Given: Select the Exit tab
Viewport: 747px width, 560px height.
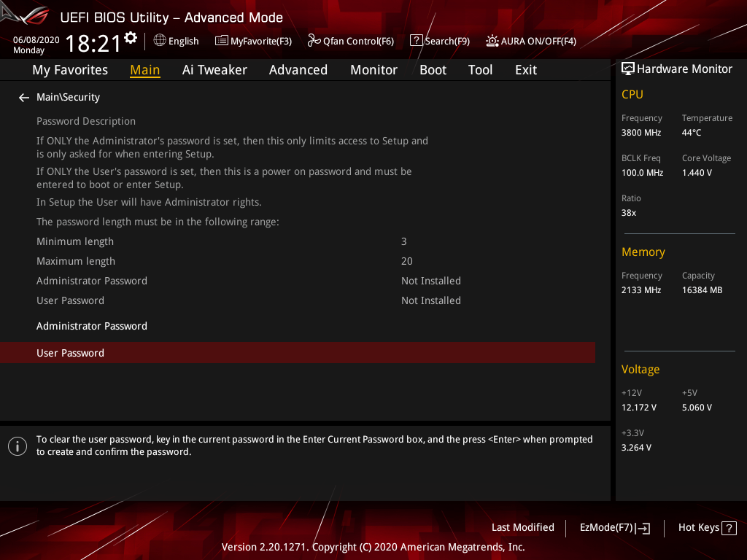Looking at the screenshot, I should (526, 70).
